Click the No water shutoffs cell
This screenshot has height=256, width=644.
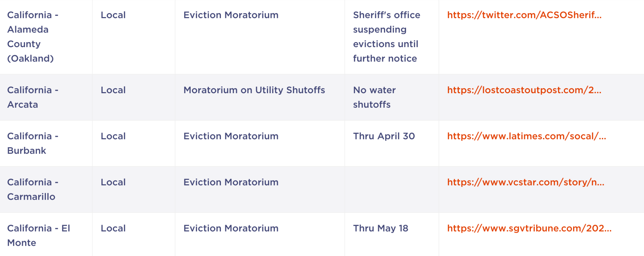point(392,97)
